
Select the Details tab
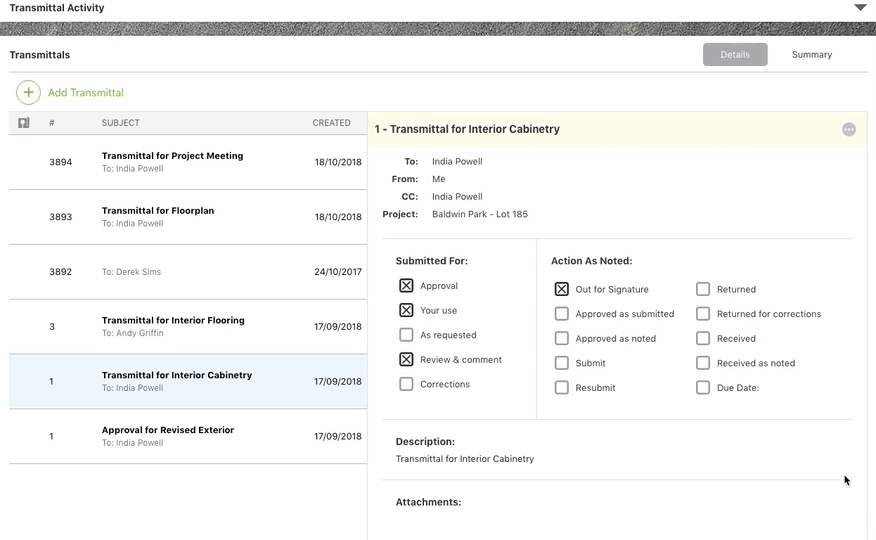pos(735,55)
